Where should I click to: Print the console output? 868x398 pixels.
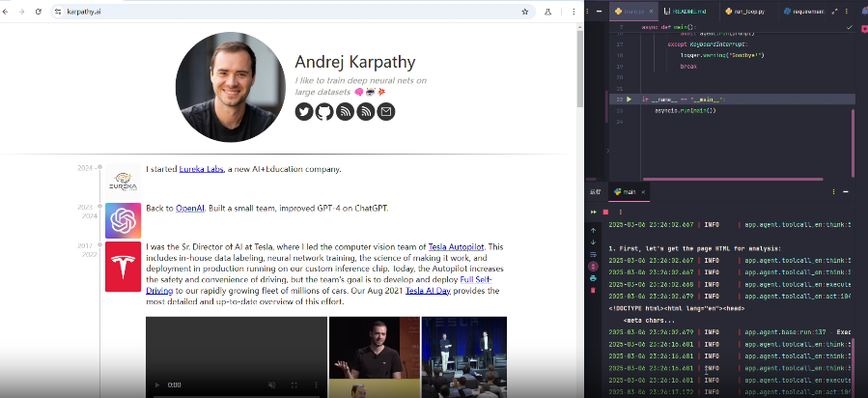click(594, 278)
